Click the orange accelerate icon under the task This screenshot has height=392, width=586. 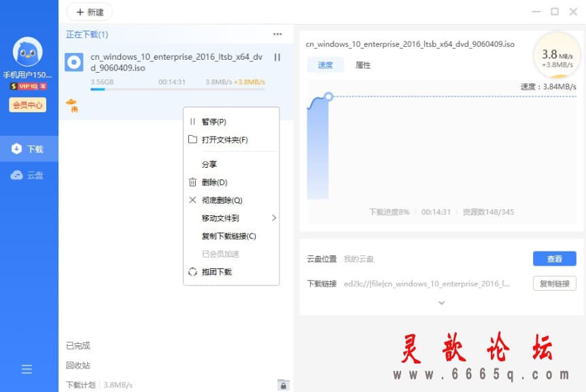click(72, 105)
